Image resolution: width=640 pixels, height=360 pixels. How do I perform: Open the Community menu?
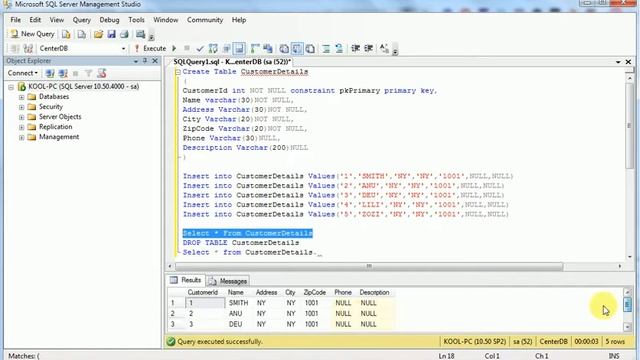coord(205,20)
